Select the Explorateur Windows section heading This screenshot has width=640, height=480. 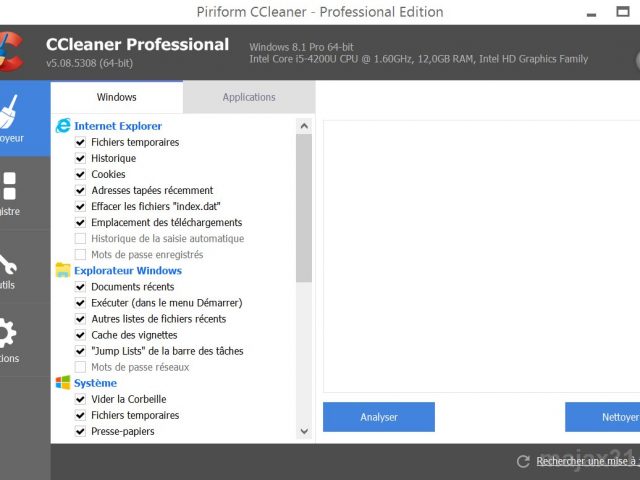point(128,271)
